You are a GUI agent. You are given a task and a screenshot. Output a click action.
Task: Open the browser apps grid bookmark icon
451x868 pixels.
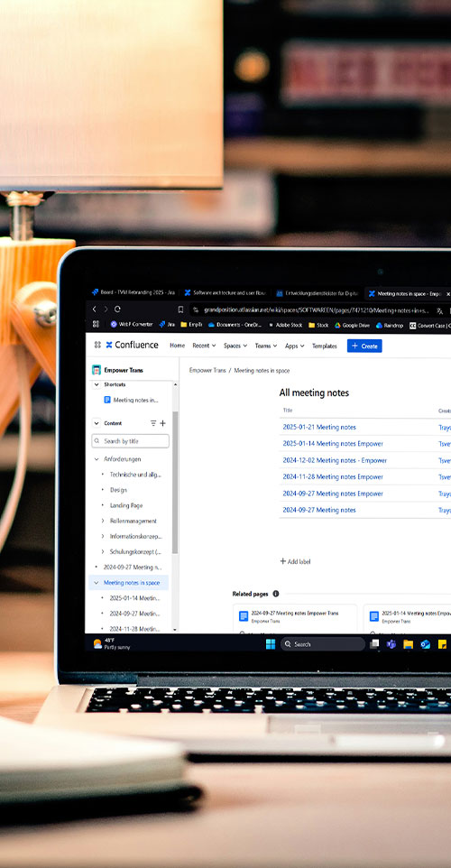[x=96, y=325]
